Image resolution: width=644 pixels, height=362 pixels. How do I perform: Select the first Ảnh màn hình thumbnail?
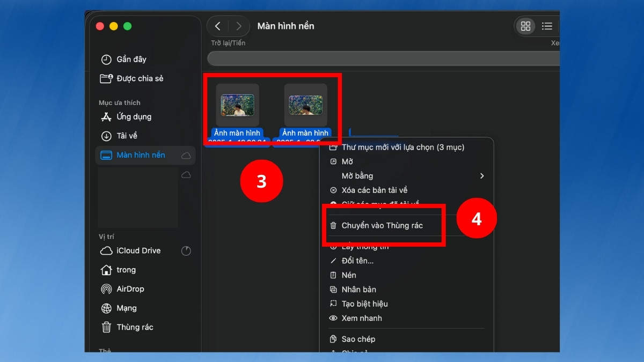click(237, 105)
